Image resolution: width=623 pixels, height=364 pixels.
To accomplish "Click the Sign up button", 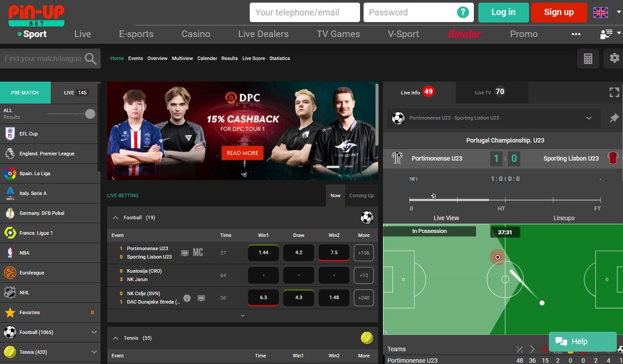I will pyautogui.click(x=559, y=12).
